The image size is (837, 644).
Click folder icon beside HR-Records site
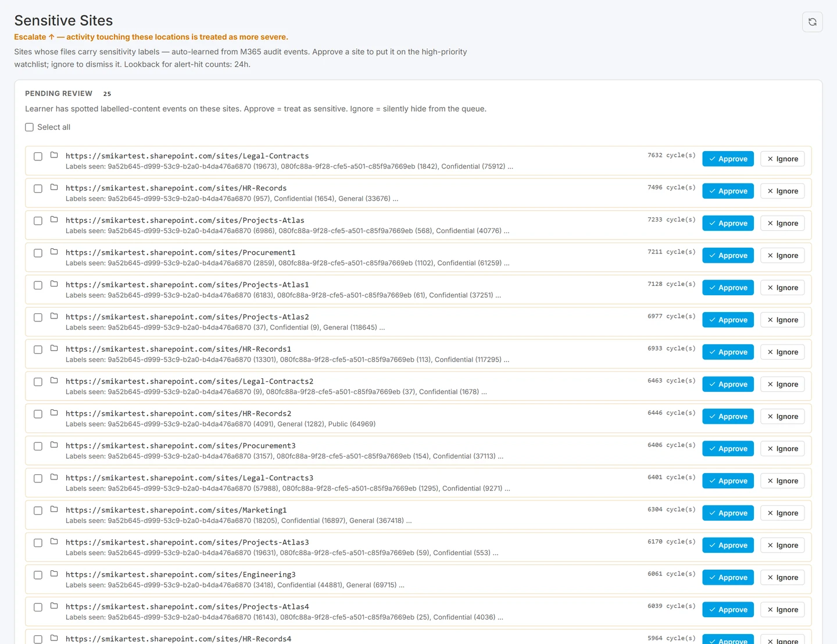(54, 187)
